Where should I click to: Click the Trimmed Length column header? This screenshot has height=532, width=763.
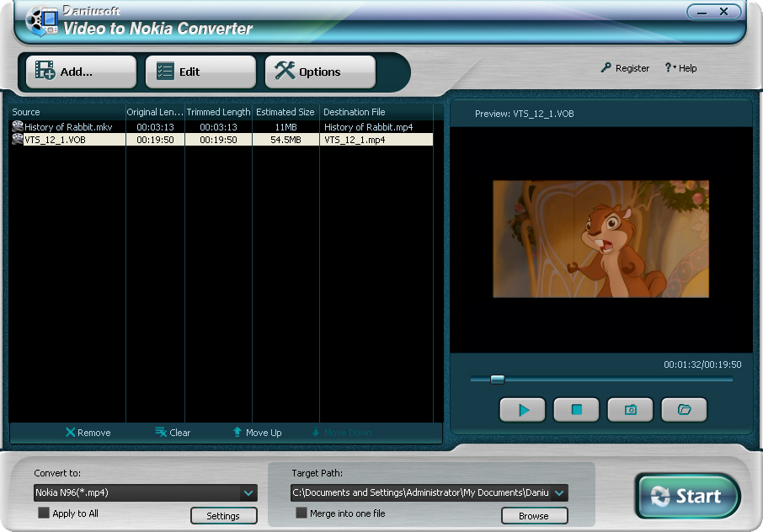pyautogui.click(x=218, y=112)
